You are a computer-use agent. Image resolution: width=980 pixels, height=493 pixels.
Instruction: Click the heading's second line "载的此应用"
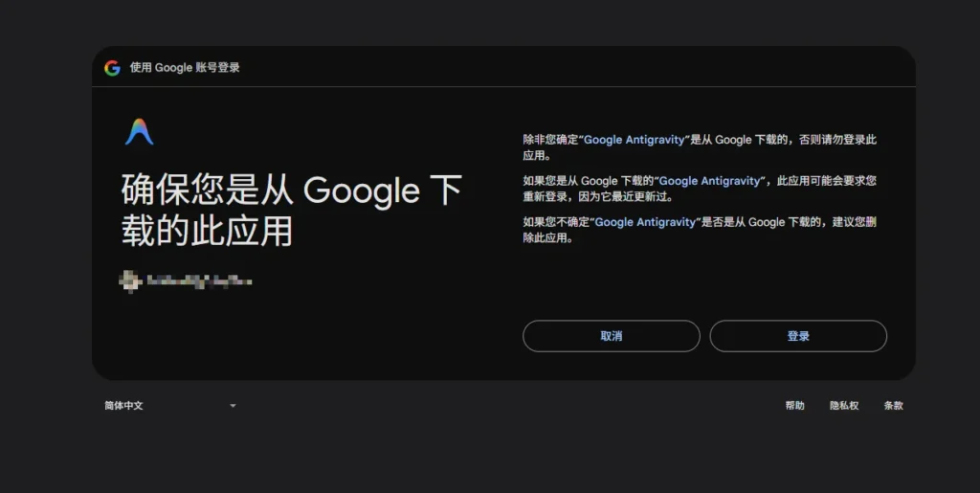coord(207,233)
